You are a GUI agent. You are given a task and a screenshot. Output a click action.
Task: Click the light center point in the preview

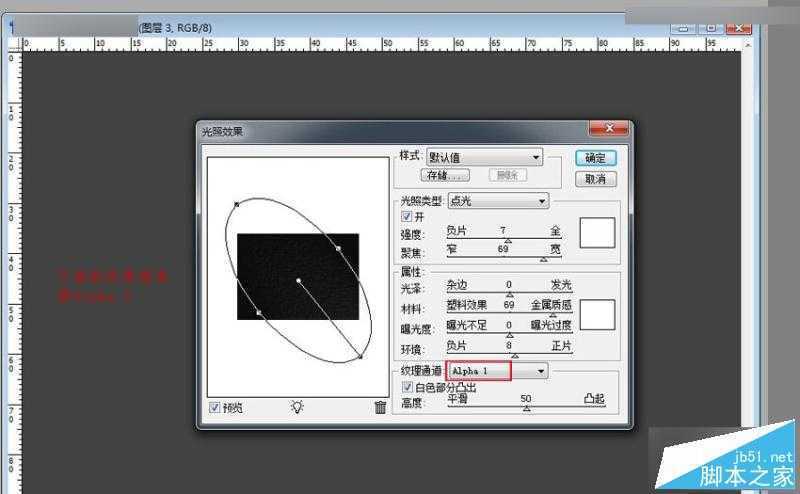[298, 281]
